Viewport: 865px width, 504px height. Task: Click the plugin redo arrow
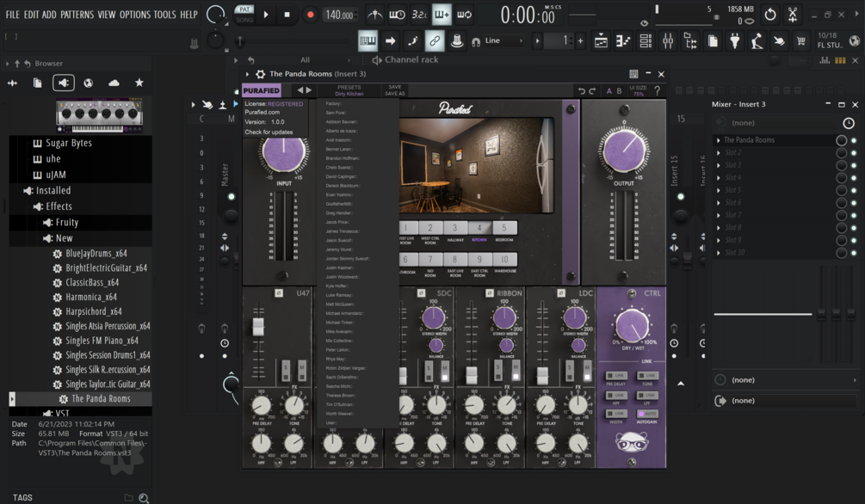[x=592, y=91]
